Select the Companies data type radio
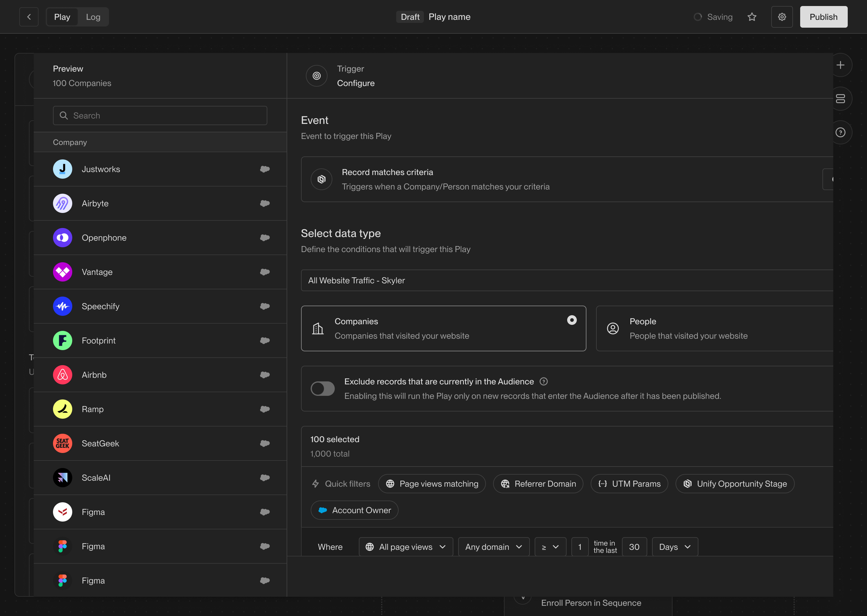This screenshot has height=616, width=867. (572, 320)
